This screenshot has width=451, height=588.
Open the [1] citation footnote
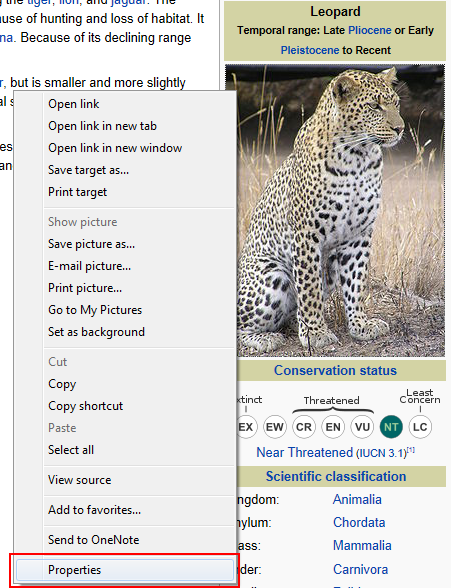pyautogui.click(x=411, y=450)
